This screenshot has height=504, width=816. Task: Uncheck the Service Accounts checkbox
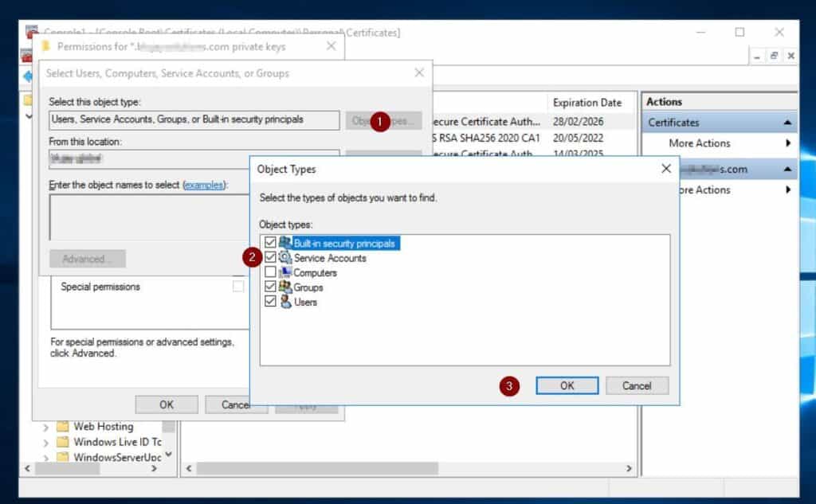click(x=270, y=257)
